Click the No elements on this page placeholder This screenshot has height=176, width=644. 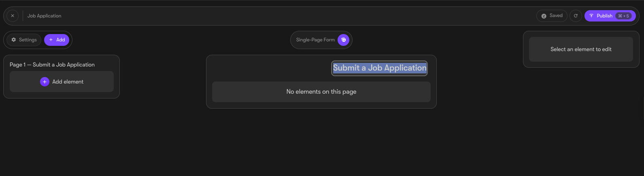pos(321,92)
